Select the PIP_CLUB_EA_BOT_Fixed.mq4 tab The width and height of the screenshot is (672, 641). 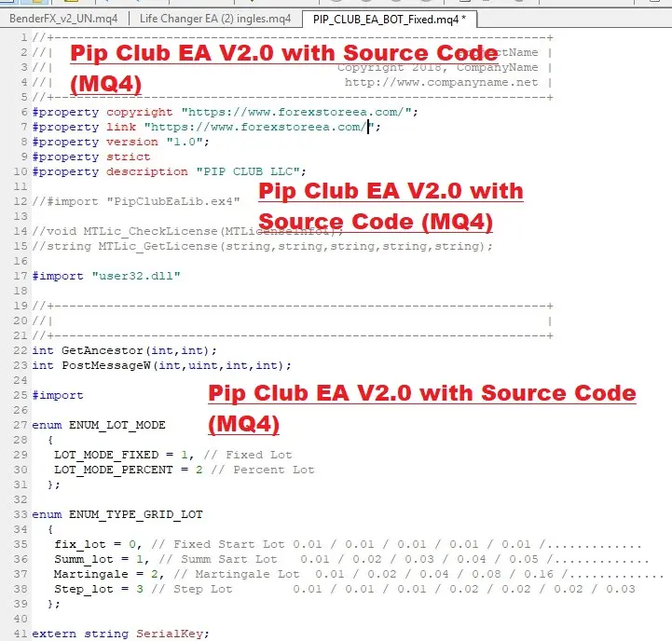pyautogui.click(x=390, y=20)
